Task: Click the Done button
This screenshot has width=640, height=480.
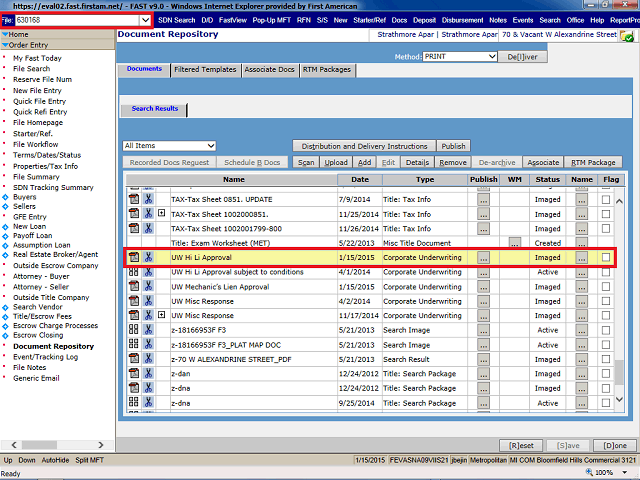Action: pyautogui.click(x=615, y=445)
